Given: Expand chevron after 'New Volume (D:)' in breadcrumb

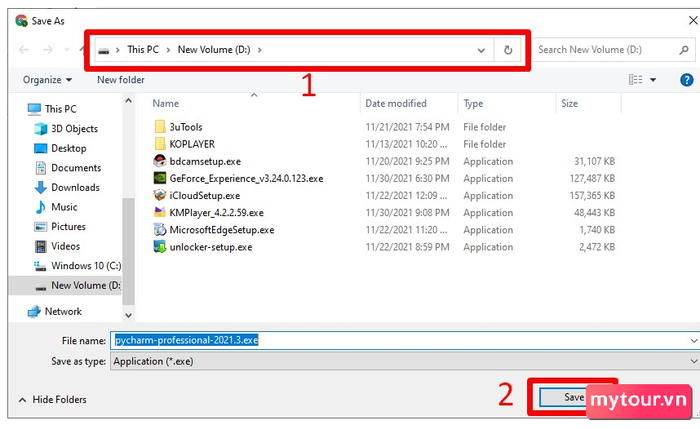Looking at the screenshot, I should (259, 50).
